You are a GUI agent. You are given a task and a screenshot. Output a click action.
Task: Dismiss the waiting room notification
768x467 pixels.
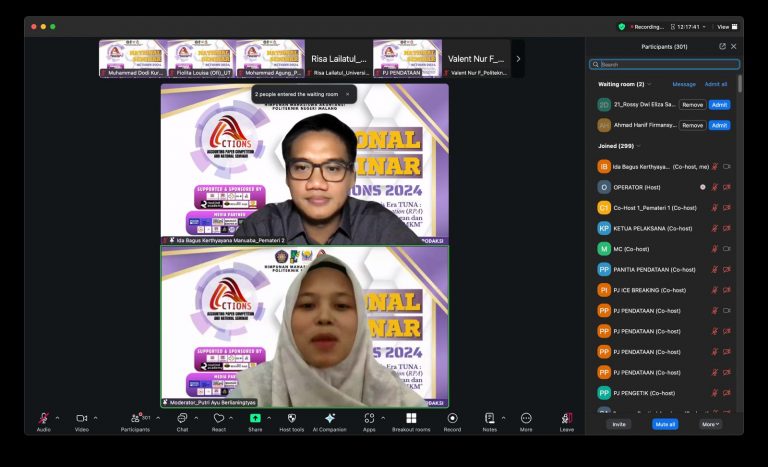tap(348, 94)
